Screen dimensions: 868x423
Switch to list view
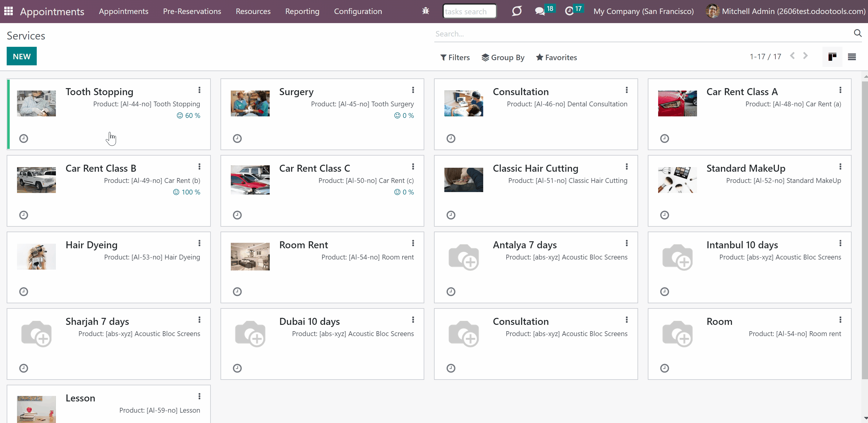click(852, 57)
